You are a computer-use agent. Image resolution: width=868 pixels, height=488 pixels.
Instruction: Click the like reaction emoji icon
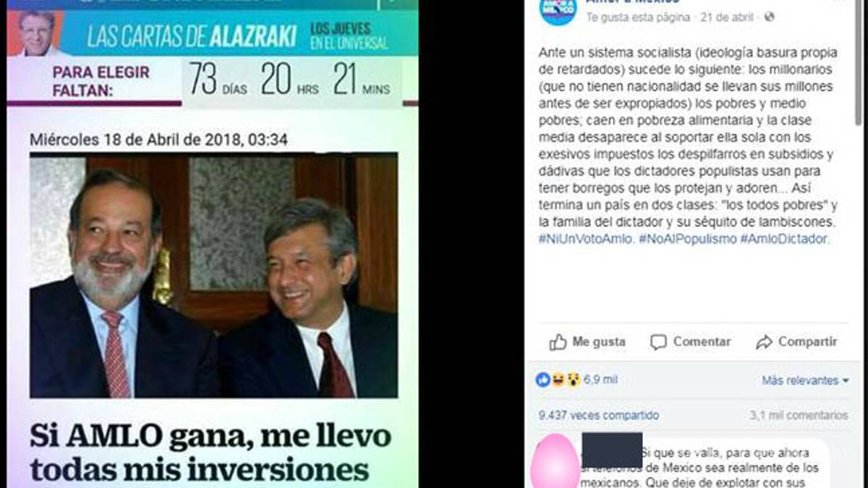(x=543, y=380)
